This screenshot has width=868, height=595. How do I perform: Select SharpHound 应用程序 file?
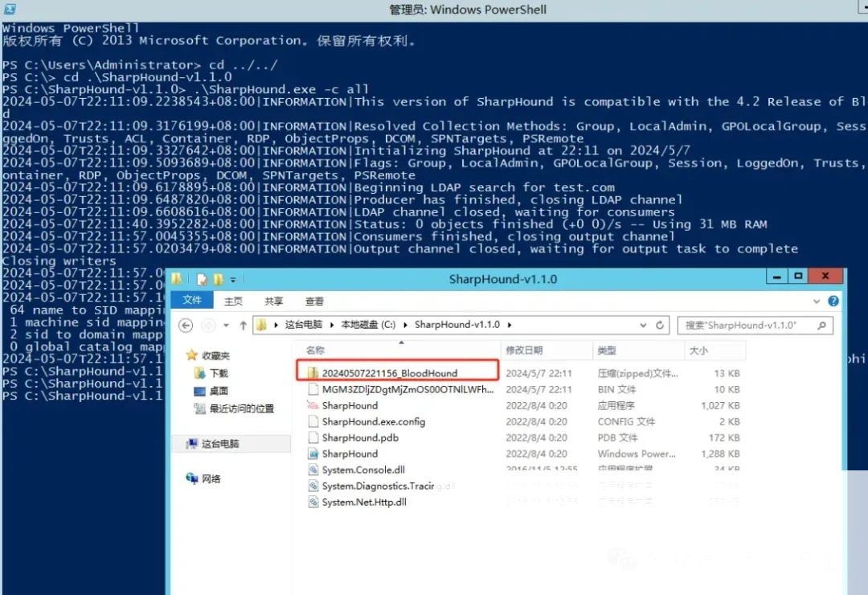(x=350, y=405)
